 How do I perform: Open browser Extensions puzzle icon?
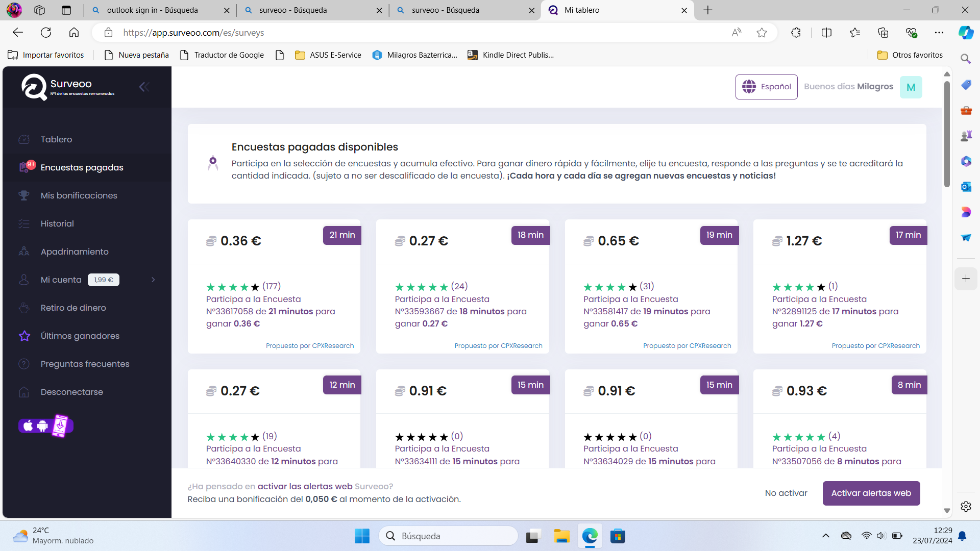coord(796,33)
